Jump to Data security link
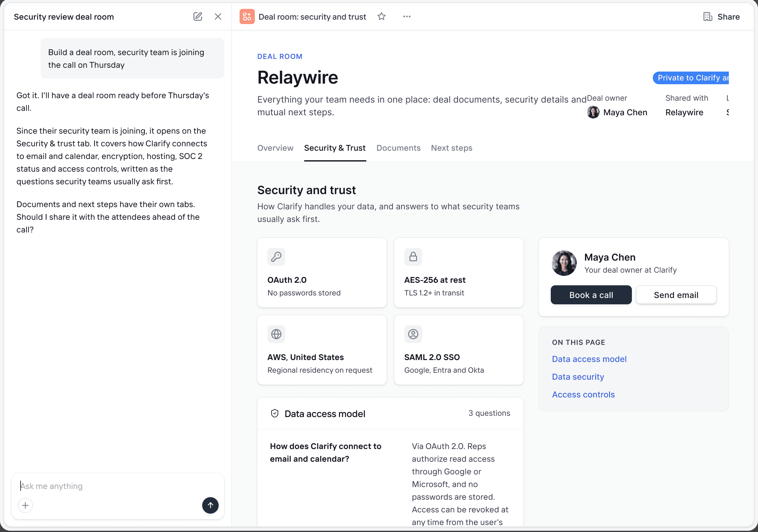Image resolution: width=758 pixels, height=532 pixels. [578, 377]
